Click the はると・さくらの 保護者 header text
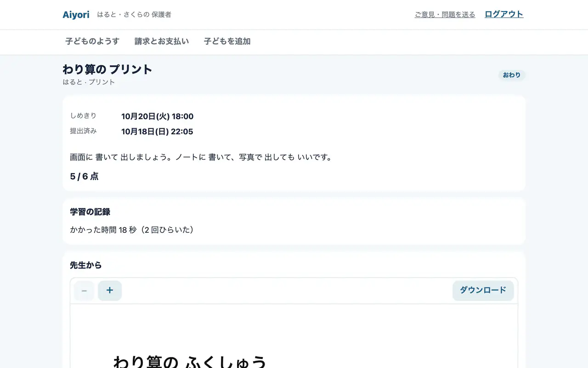The width and height of the screenshot is (588, 368). 134,15
